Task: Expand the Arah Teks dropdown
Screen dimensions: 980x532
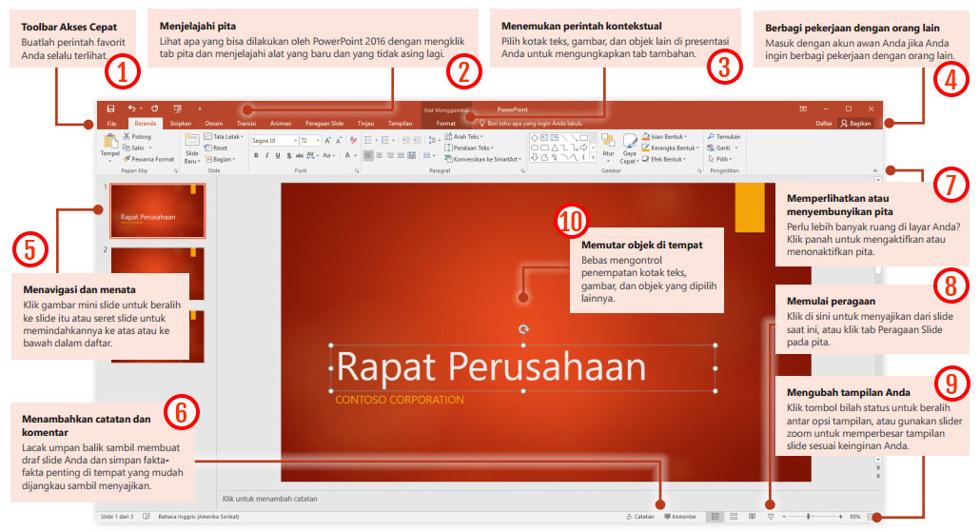Action: pos(463,136)
